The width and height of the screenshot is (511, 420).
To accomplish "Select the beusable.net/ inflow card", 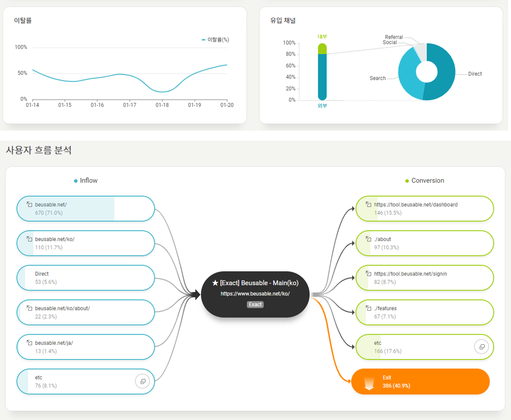I will pyautogui.click(x=85, y=209).
